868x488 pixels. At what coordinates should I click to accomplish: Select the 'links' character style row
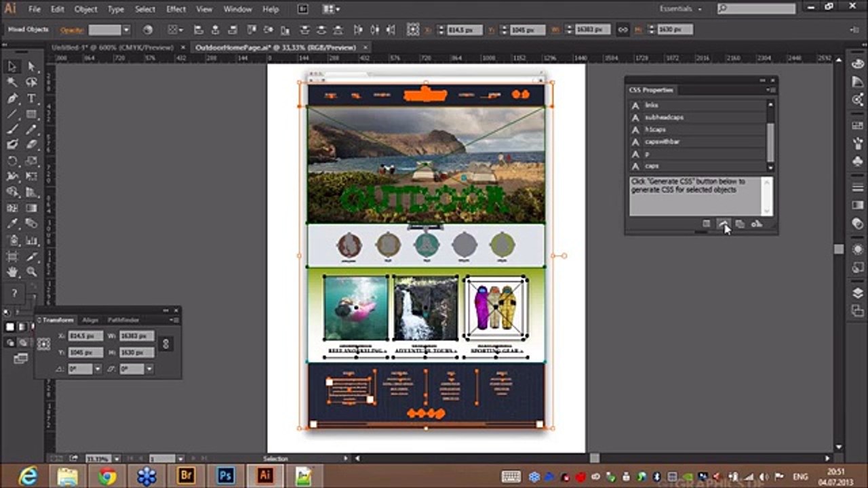coord(696,105)
